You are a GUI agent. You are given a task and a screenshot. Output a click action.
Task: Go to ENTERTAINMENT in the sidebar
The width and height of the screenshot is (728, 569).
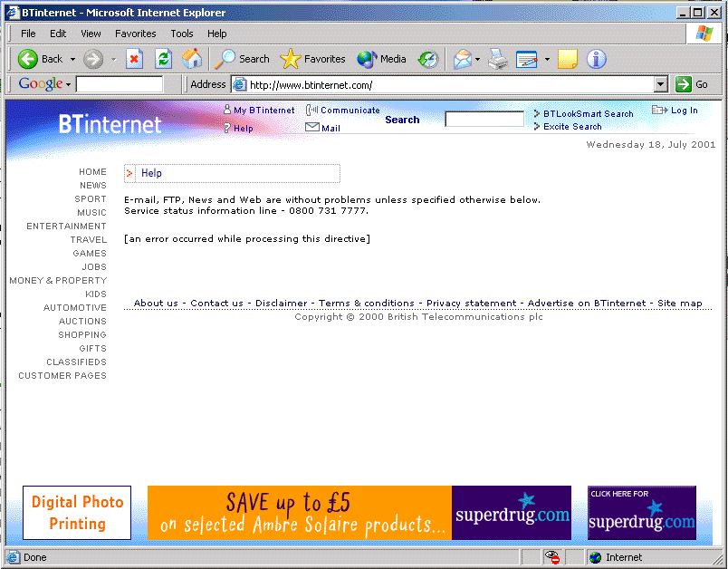pyautogui.click(x=66, y=227)
